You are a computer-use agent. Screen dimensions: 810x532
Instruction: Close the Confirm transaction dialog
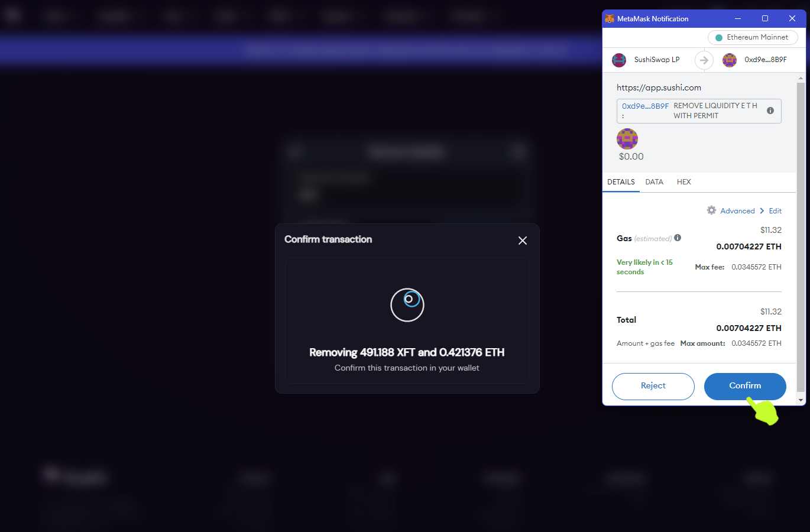click(x=523, y=241)
